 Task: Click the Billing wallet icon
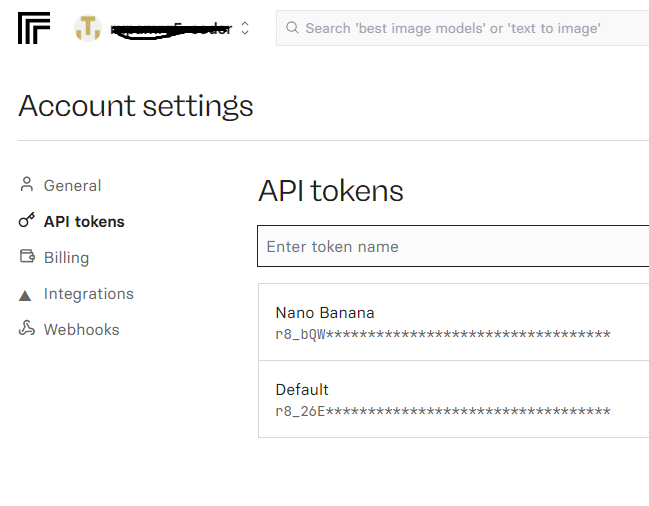[x=27, y=257]
